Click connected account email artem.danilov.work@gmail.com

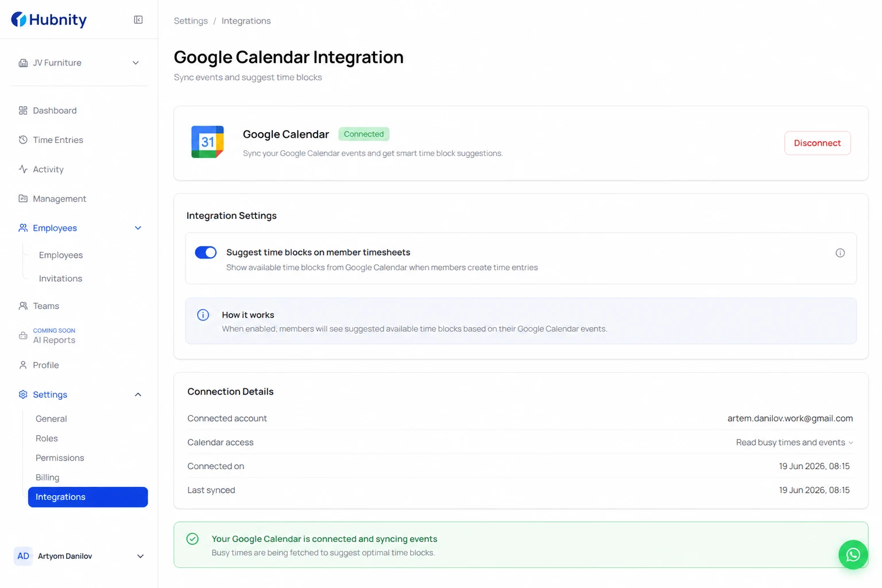(790, 418)
